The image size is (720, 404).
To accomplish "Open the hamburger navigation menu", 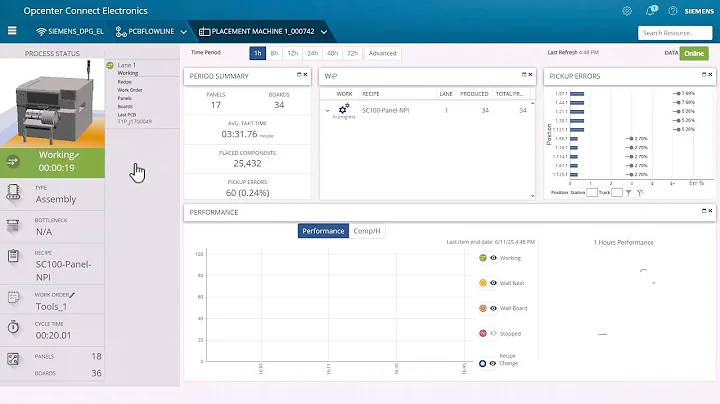I will click(x=12, y=31).
